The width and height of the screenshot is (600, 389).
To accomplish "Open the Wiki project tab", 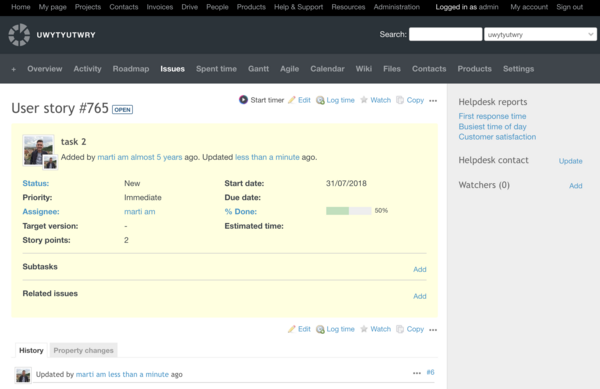I will click(364, 69).
